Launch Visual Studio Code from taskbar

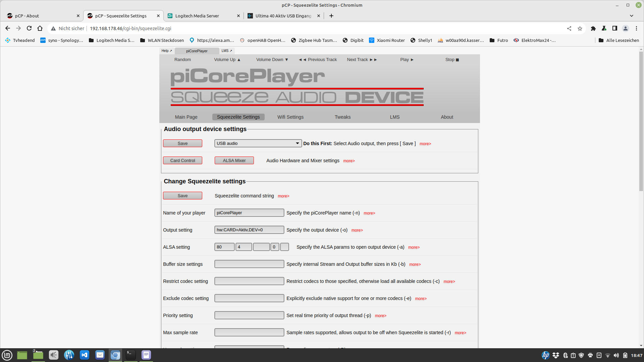coord(85,355)
